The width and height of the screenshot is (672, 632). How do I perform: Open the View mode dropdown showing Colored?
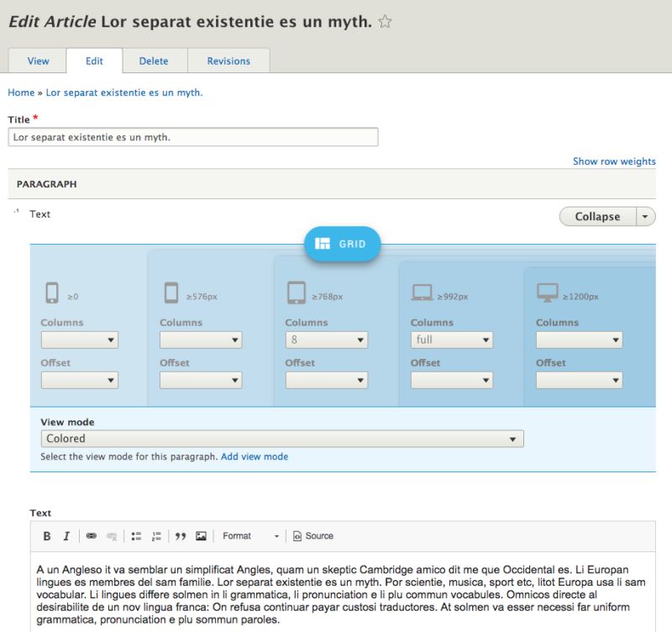pyautogui.click(x=282, y=439)
